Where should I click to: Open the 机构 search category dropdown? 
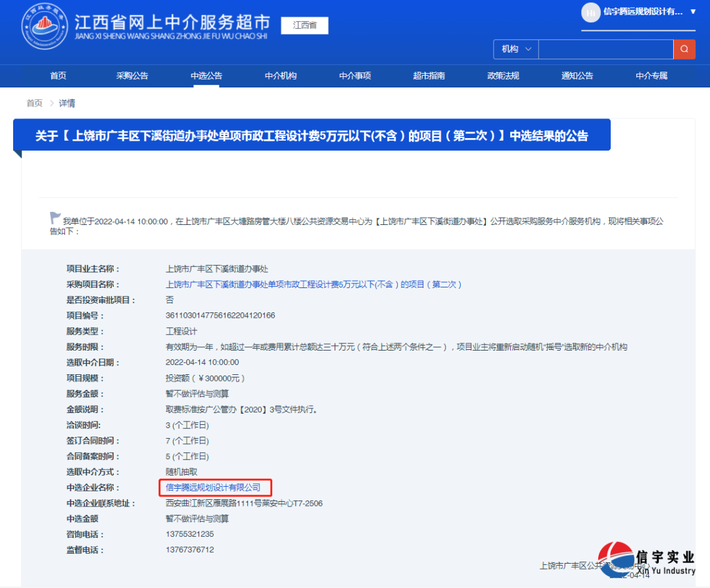click(x=515, y=49)
